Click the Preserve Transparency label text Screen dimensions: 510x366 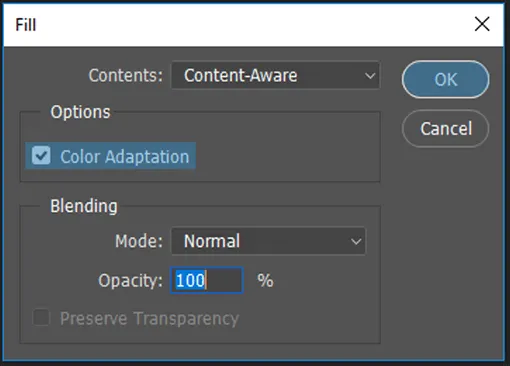[150, 318]
